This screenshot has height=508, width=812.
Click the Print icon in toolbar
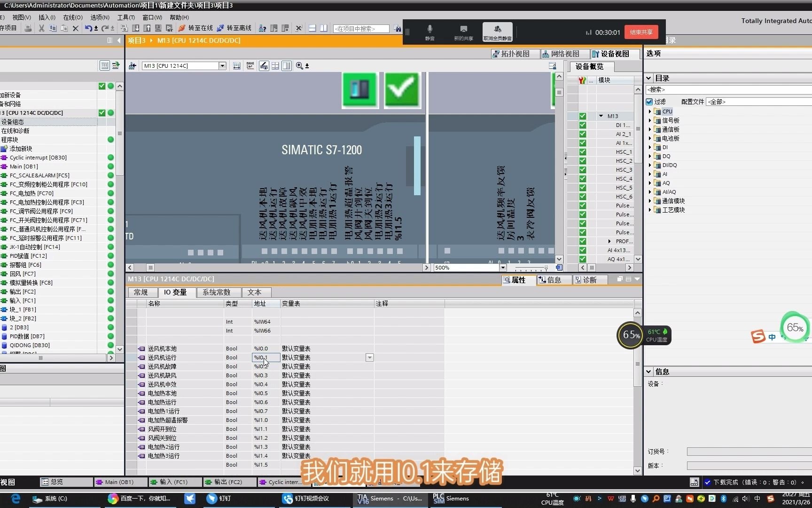point(28,28)
